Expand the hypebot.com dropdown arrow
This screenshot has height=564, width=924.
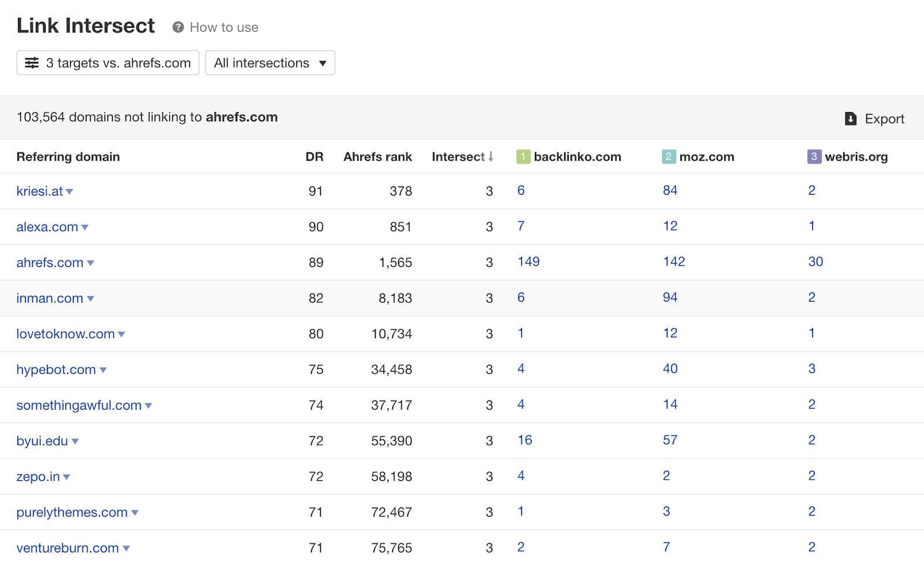tap(103, 370)
